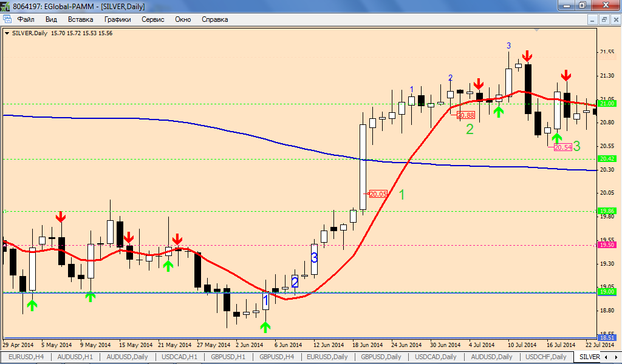Click the chart window icon beside Файл menu
Image resolution: width=622 pixels, height=364 pixels.
pos(7,19)
